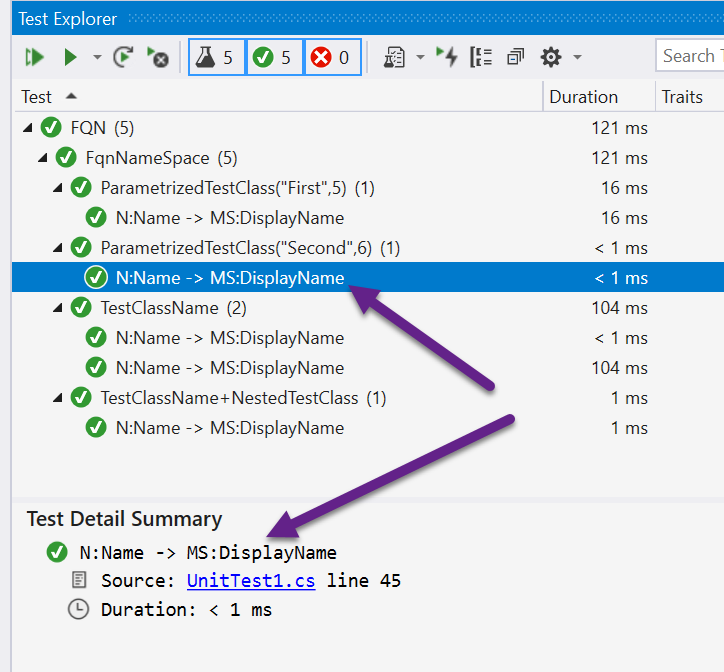Image resolution: width=724 pixels, height=672 pixels.
Task: Select the test with 16 ms duration
Action: [368, 218]
